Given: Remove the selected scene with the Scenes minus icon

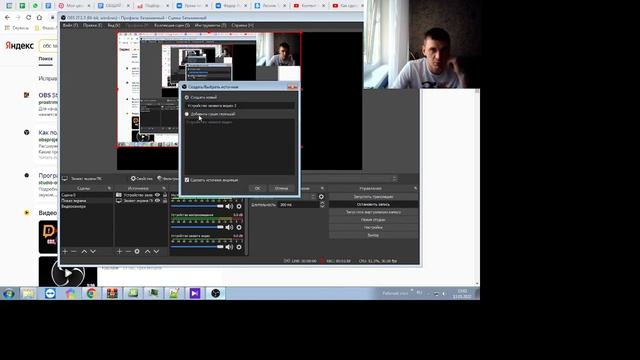Looking at the screenshot, I should 74,251.
